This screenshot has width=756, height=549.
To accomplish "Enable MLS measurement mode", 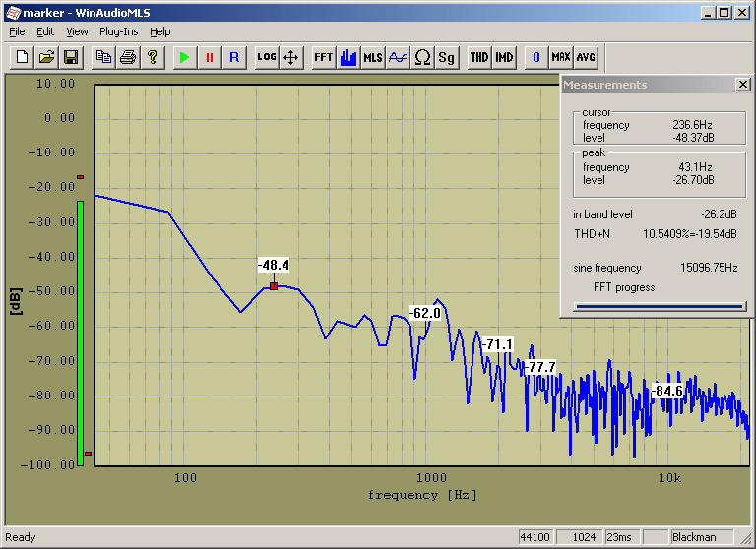I will click(x=372, y=57).
